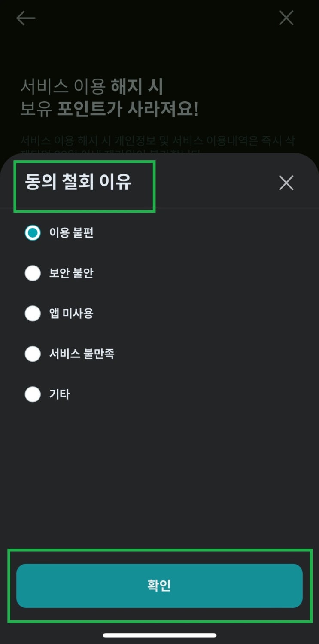This screenshot has width=319, height=644.
Task: Tap the 동의 철회 이유 sheet title
Action: 78,183
